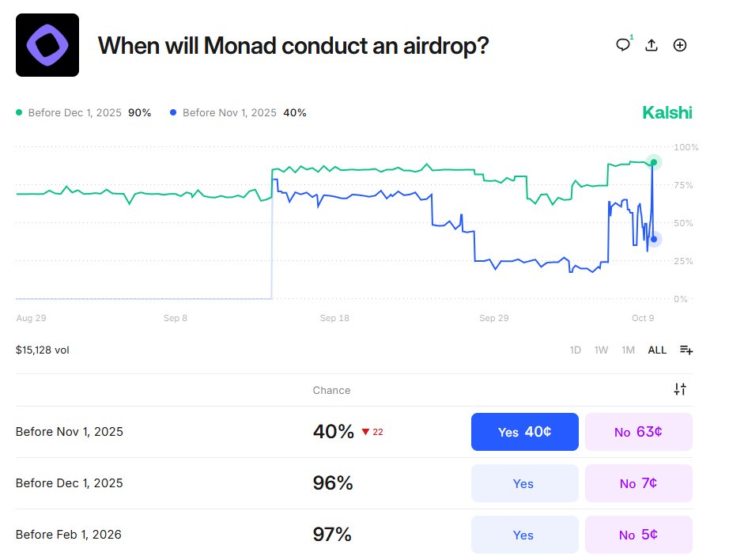
Task: Click the plus circle add icon
Action: [x=679, y=45]
